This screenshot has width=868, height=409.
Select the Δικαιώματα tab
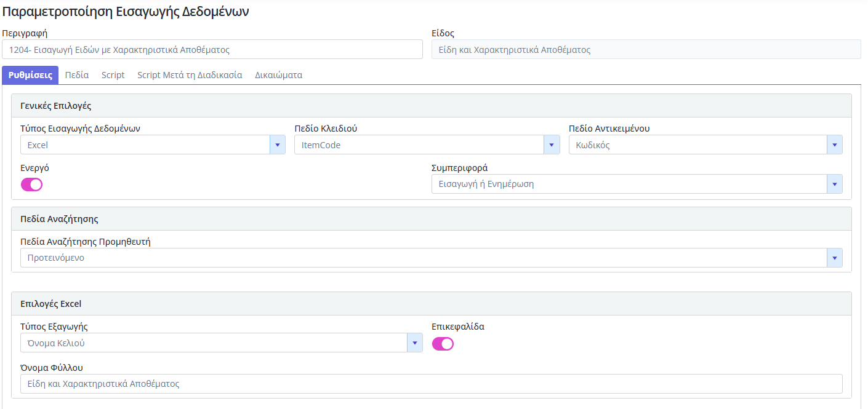pyautogui.click(x=278, y=75)
